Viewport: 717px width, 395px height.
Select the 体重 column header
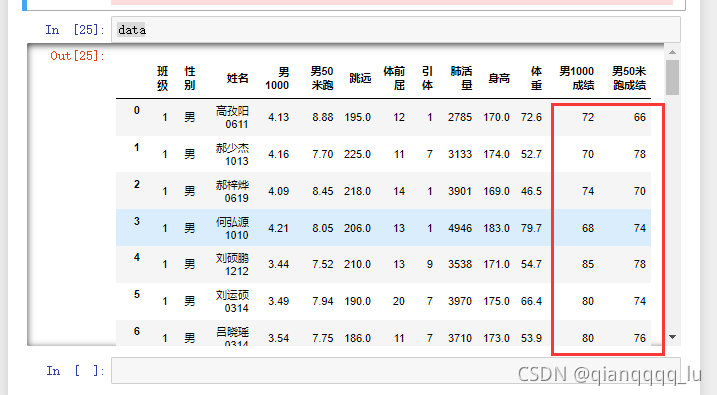coord(536,78)
